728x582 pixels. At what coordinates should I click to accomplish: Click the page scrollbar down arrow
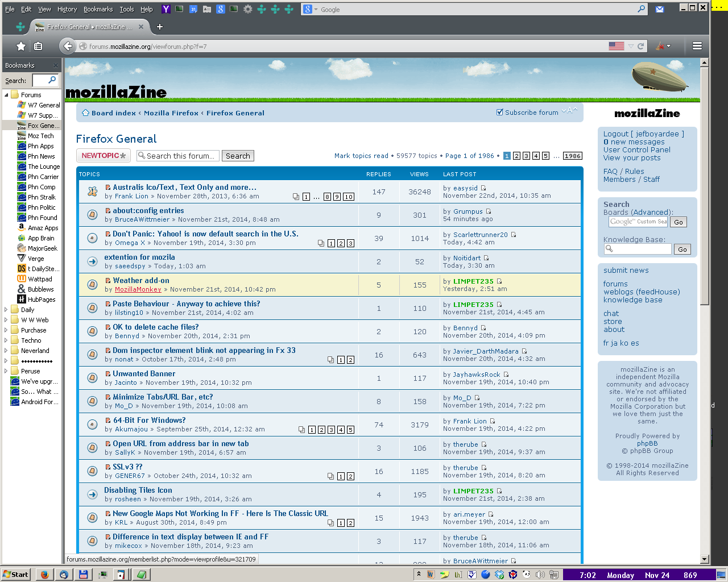click(x=705, y=559)
